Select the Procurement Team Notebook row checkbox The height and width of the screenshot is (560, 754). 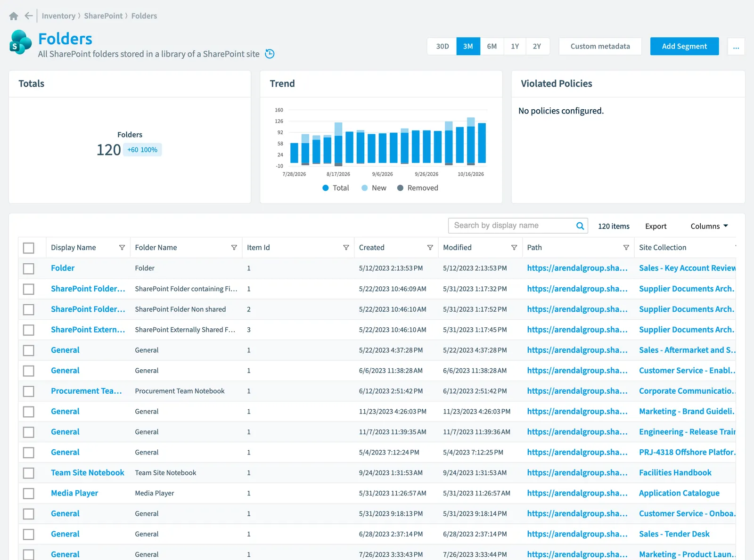(29, 391)
